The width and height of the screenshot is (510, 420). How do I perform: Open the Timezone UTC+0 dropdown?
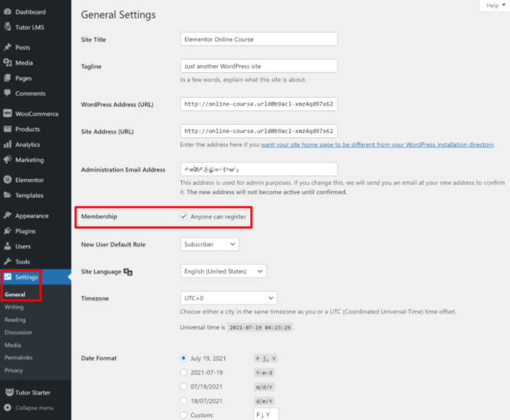pyautogui.click(x=229, y=298)
